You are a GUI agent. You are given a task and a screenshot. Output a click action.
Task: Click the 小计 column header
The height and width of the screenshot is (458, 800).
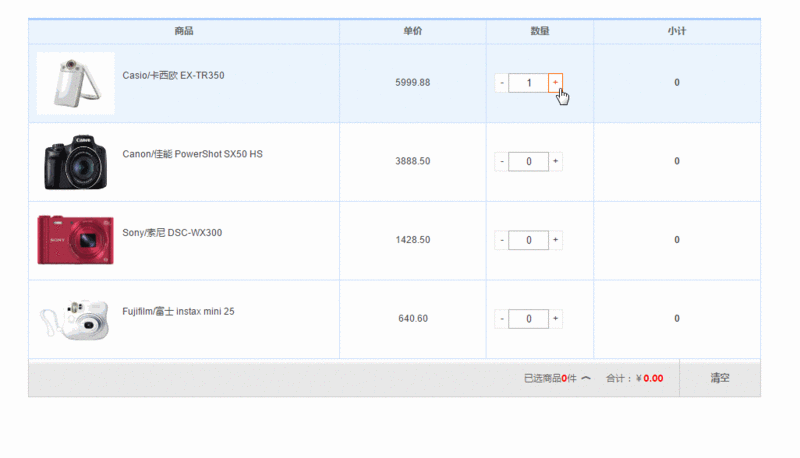pyautogui.click(x=677, y=31)
